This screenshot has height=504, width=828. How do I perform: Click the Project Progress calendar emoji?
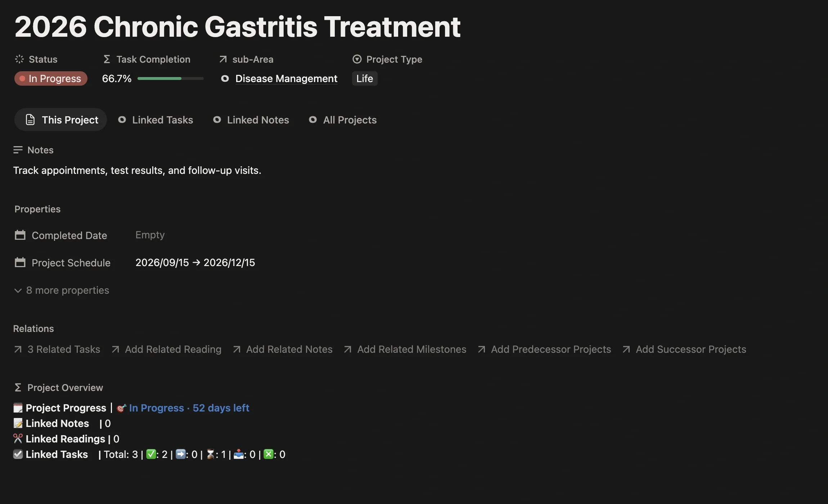click(18, 408)
